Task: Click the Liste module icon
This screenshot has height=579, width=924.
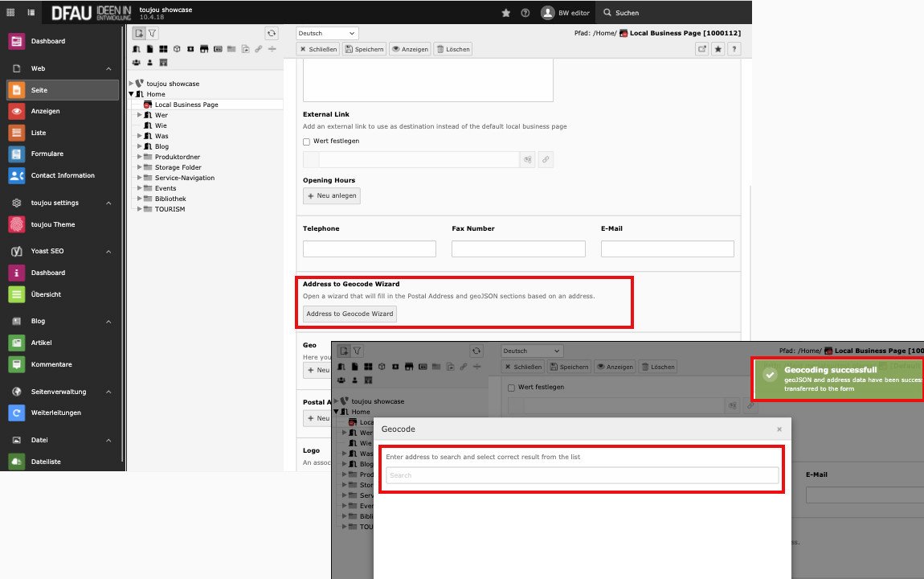Action: (16, 133)
